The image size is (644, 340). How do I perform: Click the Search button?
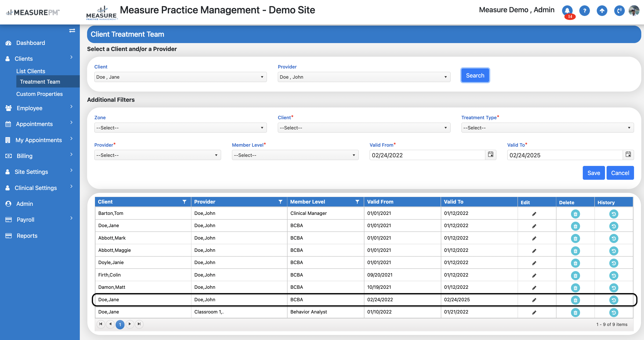coord(475,75)
